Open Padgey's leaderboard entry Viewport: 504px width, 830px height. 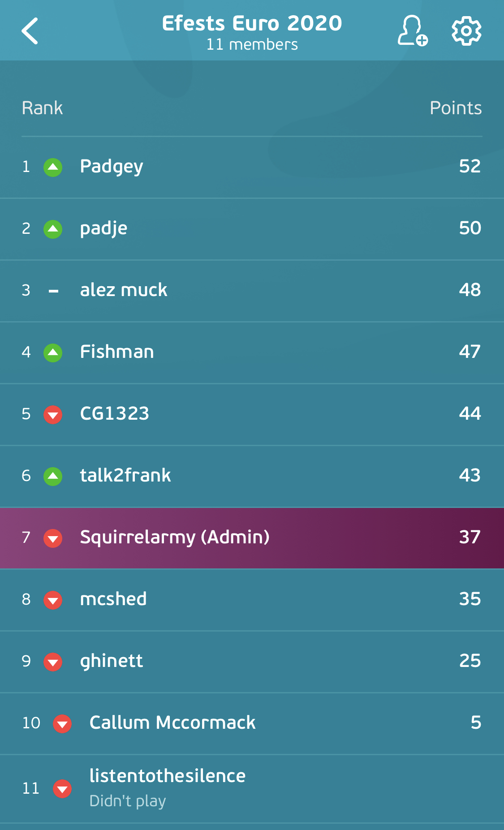click(252, 167)
